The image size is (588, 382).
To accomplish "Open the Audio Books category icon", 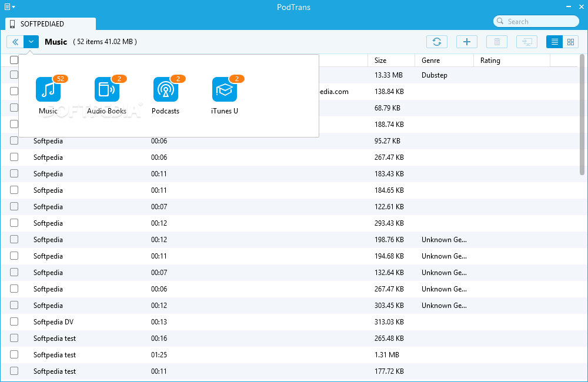I will pyautogui.click(x=107, y=89).
